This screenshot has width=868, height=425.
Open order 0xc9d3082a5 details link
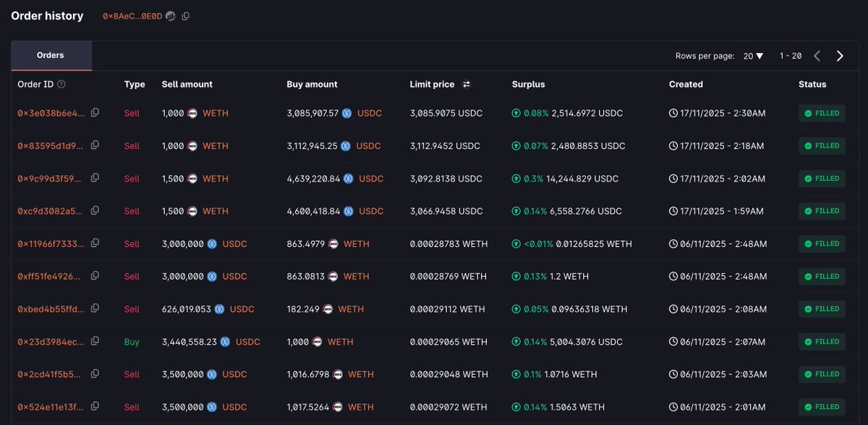tap(51, 211)
